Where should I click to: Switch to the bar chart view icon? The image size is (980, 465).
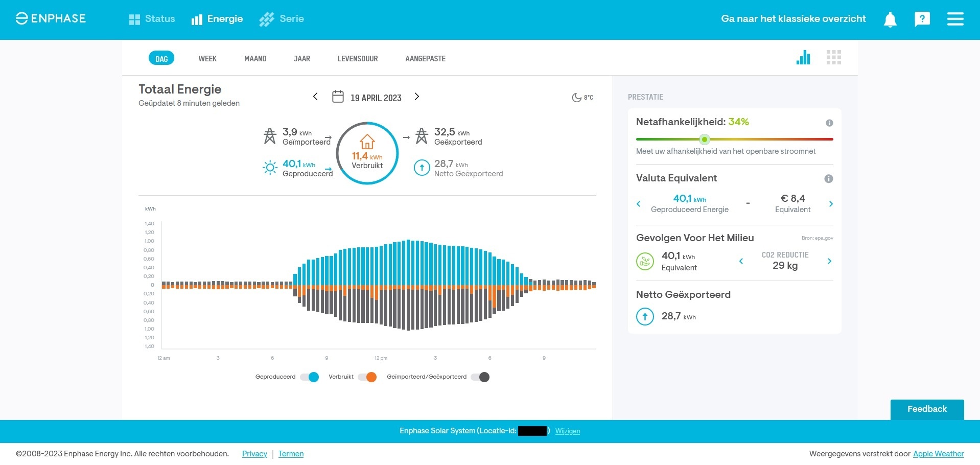tap(803, 58)
